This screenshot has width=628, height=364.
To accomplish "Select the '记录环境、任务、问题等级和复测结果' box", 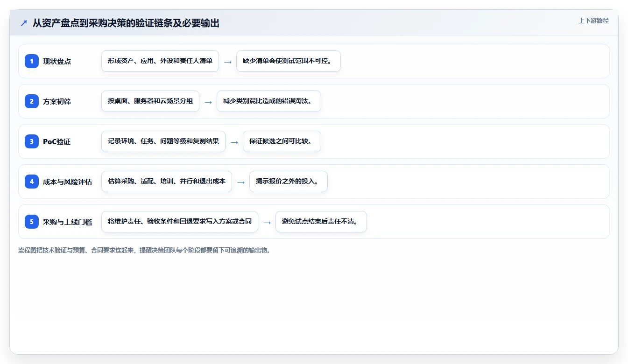I will point(163,141).
